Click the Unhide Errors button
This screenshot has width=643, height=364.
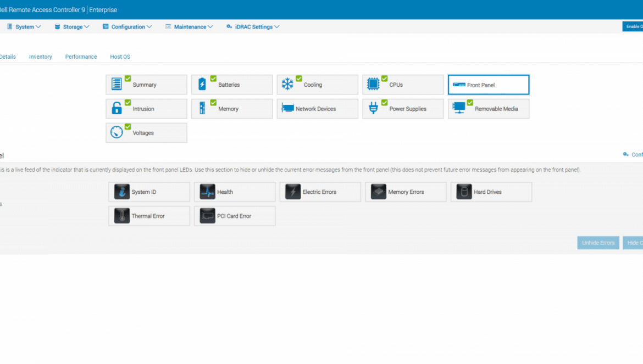point(598,243)
